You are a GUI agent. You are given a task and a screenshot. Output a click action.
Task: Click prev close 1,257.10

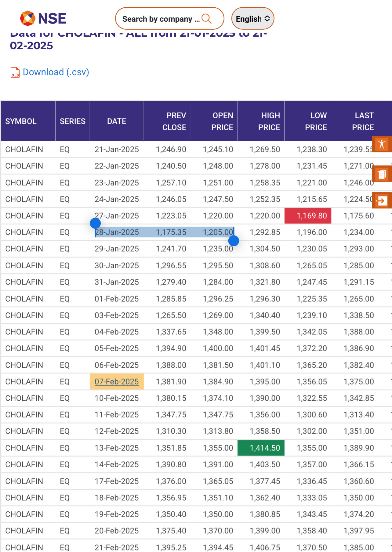click(171, 183)
